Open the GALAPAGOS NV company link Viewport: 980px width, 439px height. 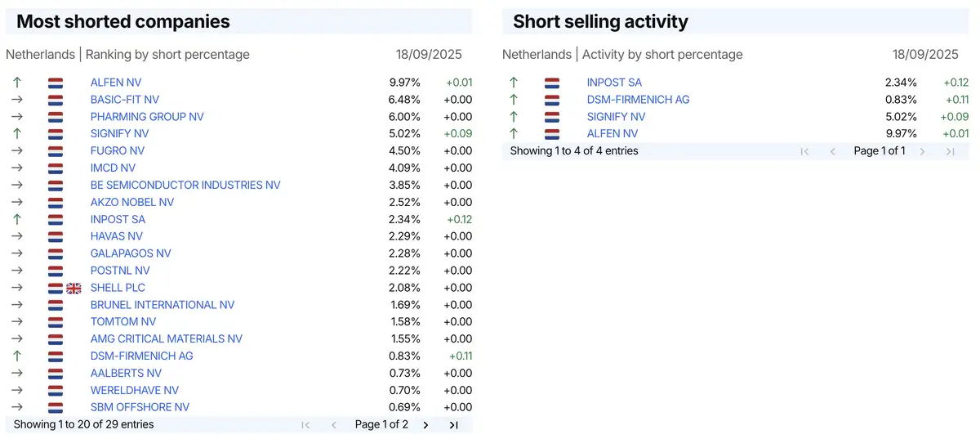[131, 254]
